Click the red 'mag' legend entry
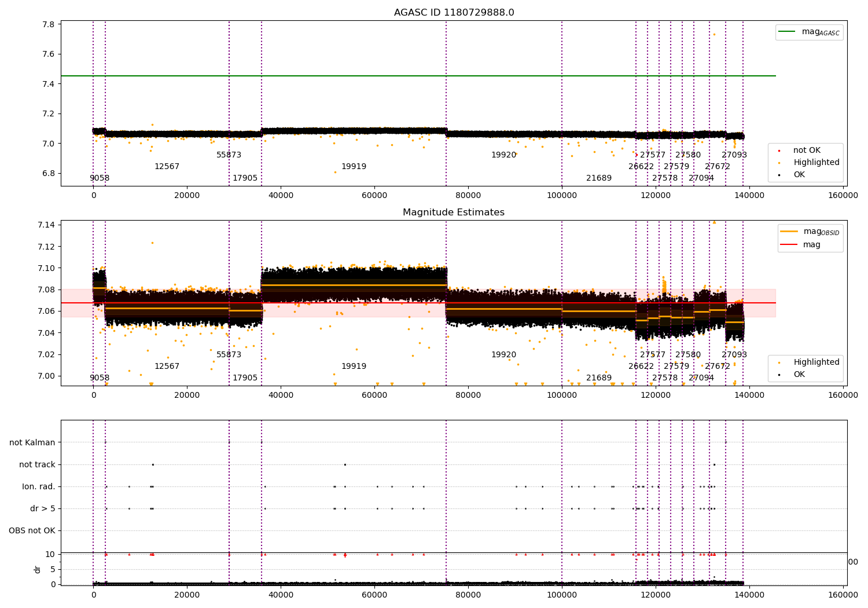Image resolution: width=868 pixels, height=608 pixels. point(801,245)
